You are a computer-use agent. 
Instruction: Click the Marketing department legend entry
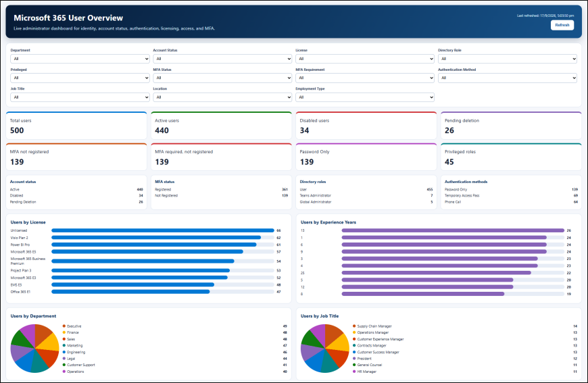(x=175, y=346)
